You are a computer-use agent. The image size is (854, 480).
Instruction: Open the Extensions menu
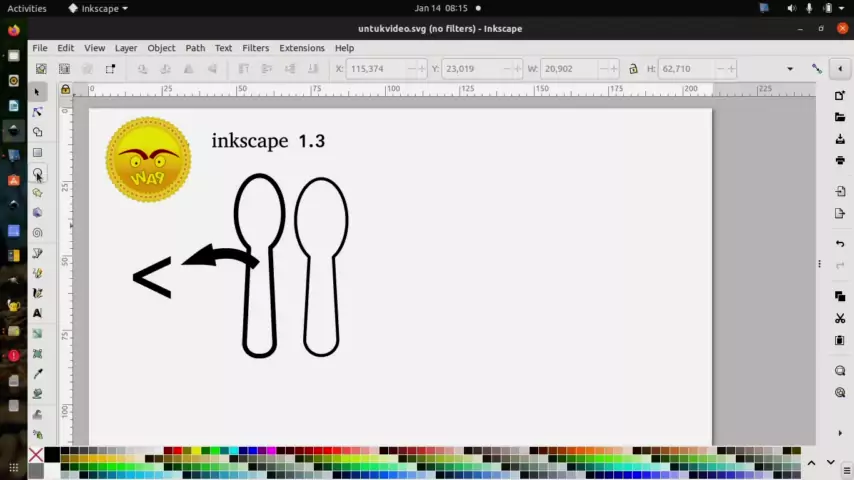coord(301,48)
